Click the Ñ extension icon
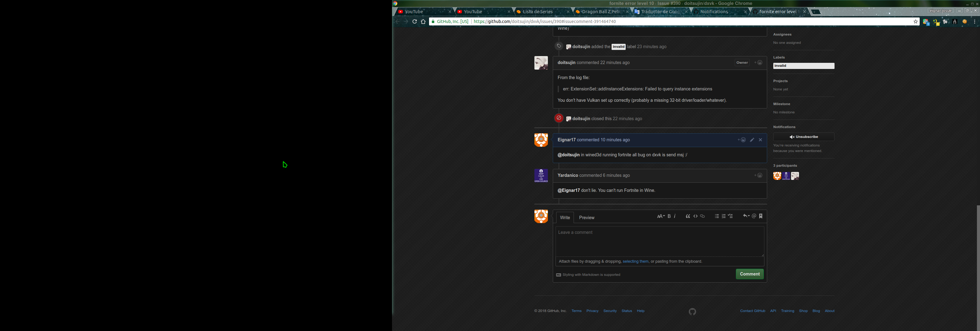Viewport: 980px width, 331px height. coord(955,22)
